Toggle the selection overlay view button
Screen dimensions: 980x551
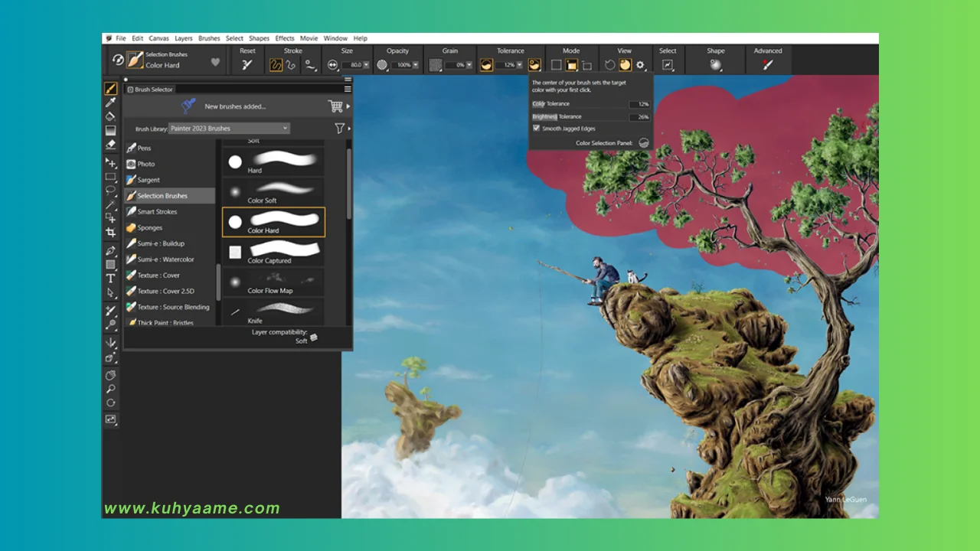pyautogui.click(x=625, y=65)
